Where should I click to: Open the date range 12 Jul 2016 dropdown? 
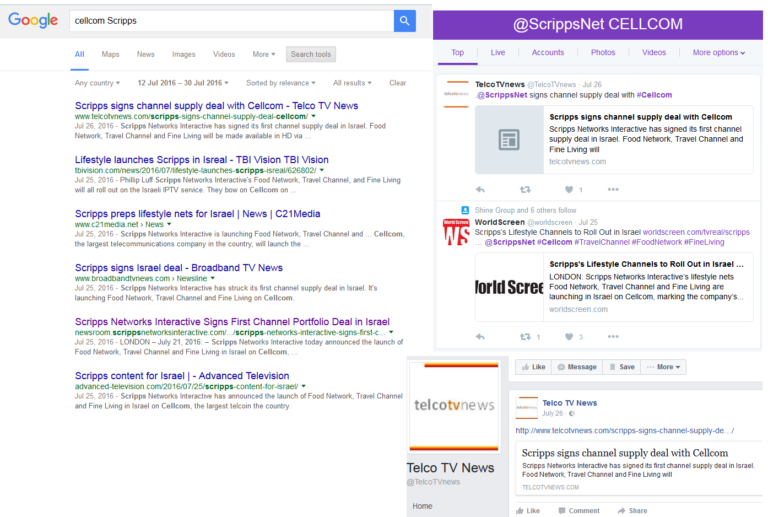(x=183, y=83)
